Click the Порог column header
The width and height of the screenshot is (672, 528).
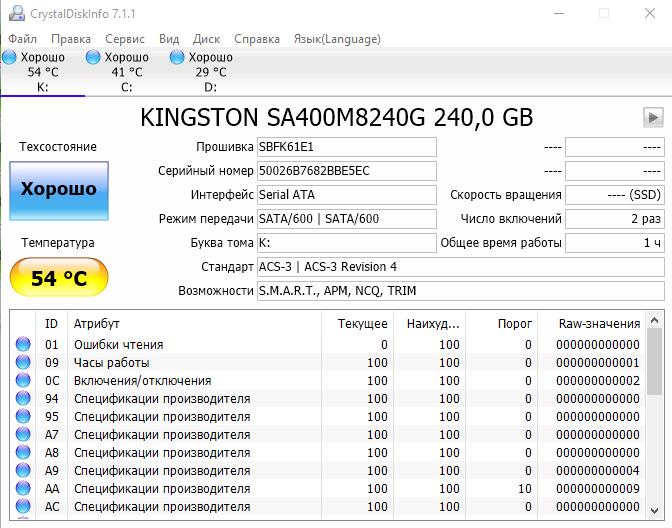[501, 324]
